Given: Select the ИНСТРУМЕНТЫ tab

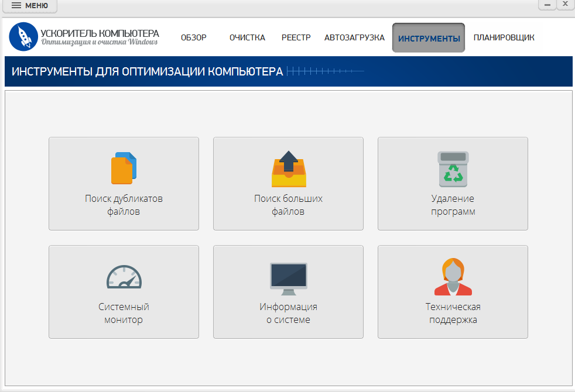Looking at the screenshot, I should pos(429,37).
